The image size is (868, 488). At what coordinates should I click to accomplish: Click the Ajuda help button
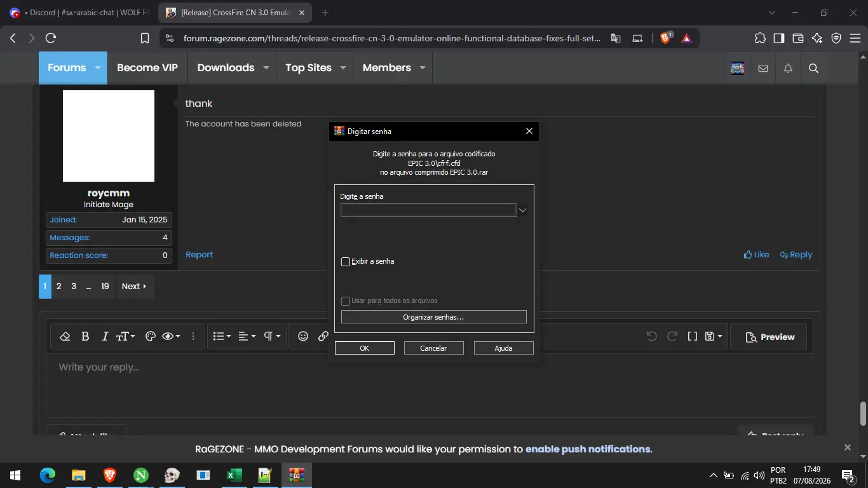[x=503, y=348]
